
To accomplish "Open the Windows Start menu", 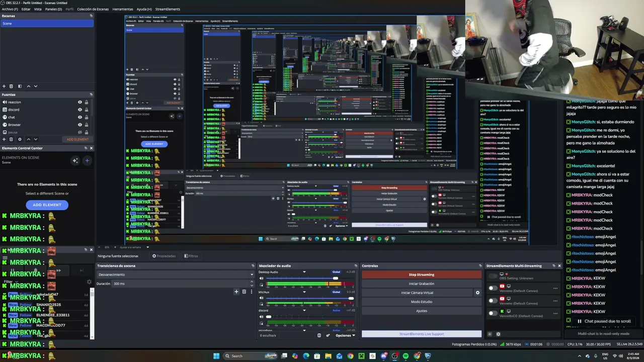I will [216, 356].
